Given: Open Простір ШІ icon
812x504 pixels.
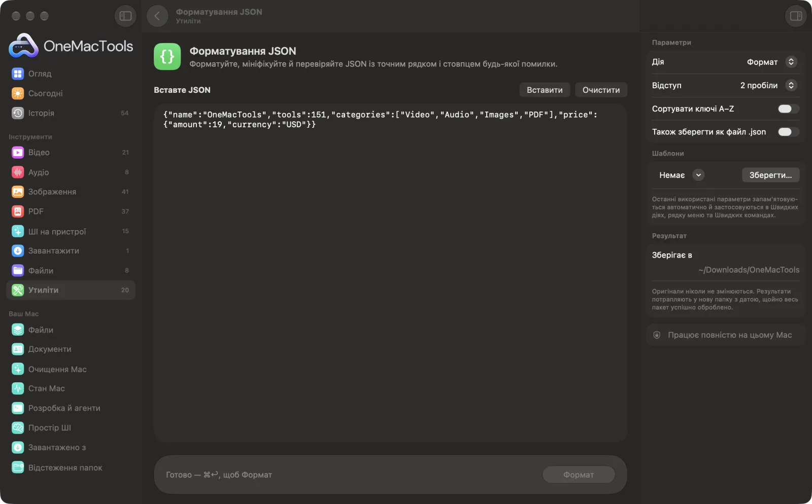Looking at the screenshot, I should tap(18, 428).
